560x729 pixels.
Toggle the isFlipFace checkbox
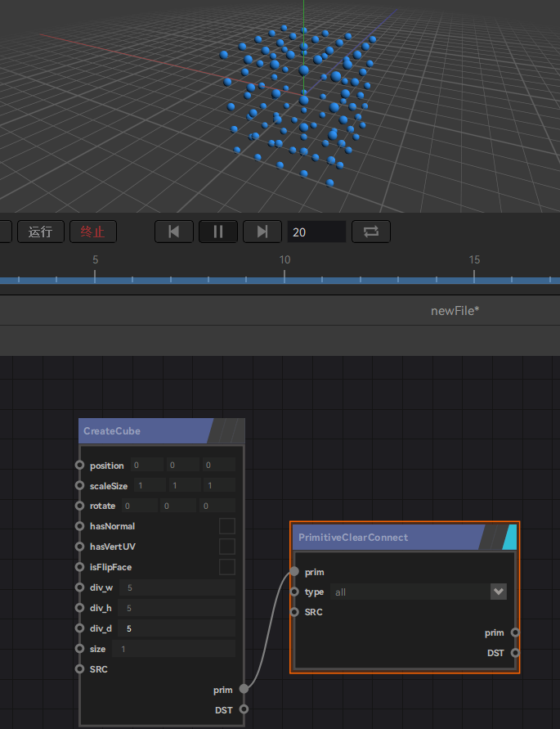click(227, 567)
